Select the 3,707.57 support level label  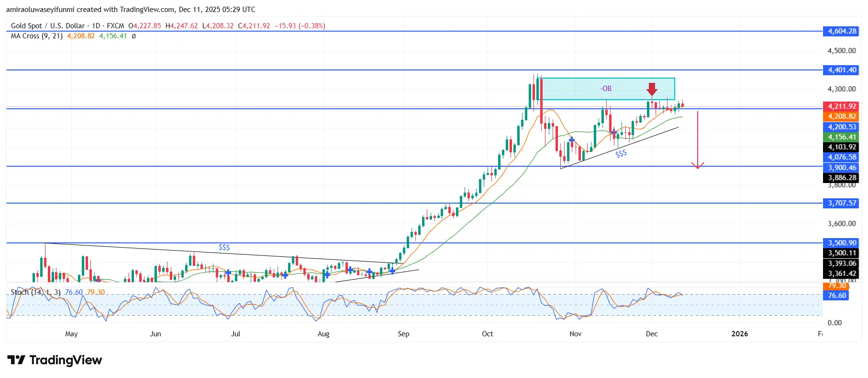[x=842, y=203]
